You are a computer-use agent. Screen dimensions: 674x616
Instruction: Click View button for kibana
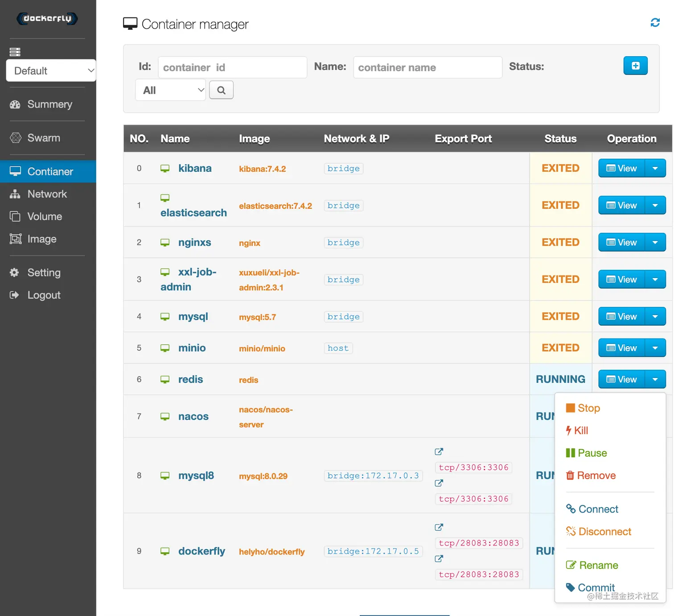pos(622,168)
